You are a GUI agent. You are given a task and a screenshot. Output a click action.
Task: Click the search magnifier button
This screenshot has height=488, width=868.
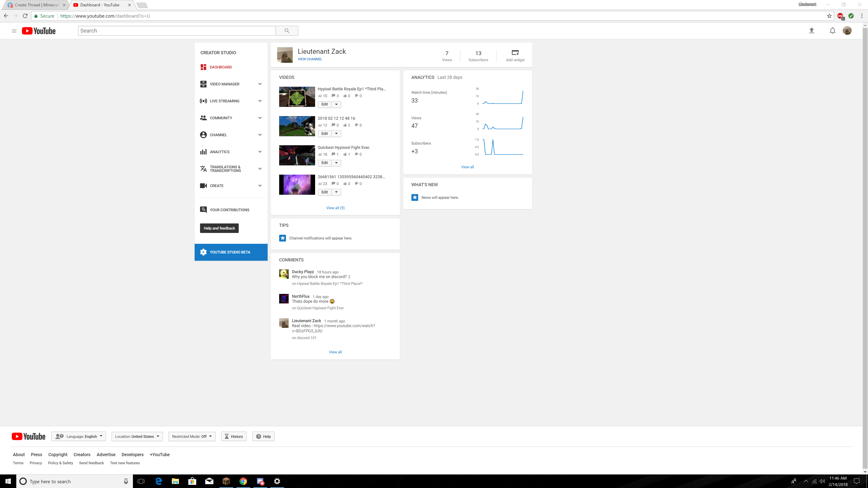point(287,31)
